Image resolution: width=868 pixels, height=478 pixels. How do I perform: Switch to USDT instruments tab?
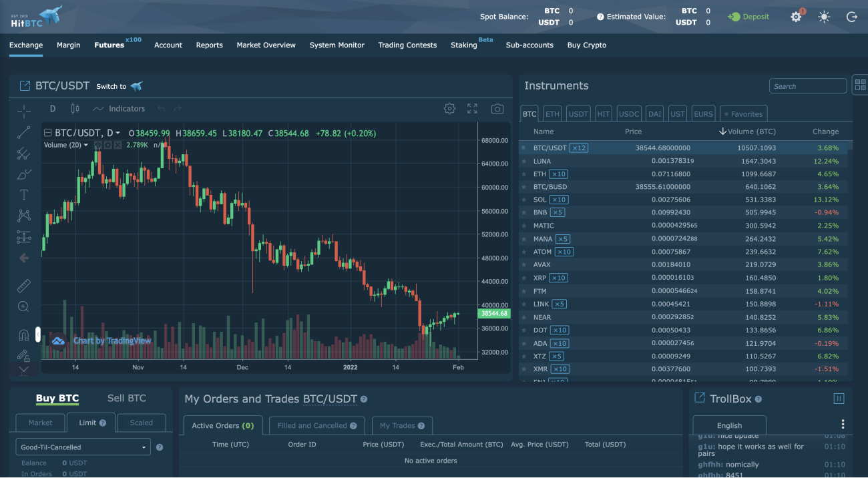tap(578, 113)
